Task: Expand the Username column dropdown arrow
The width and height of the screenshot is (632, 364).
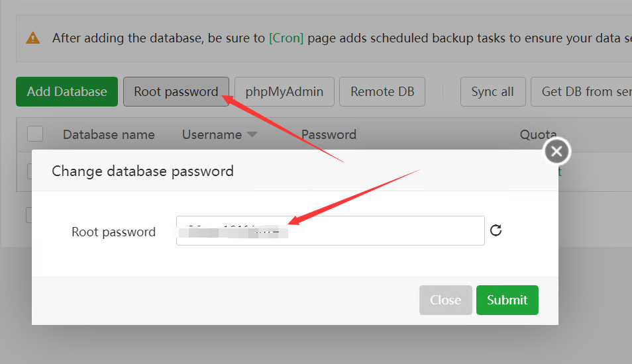Action: 252,134
